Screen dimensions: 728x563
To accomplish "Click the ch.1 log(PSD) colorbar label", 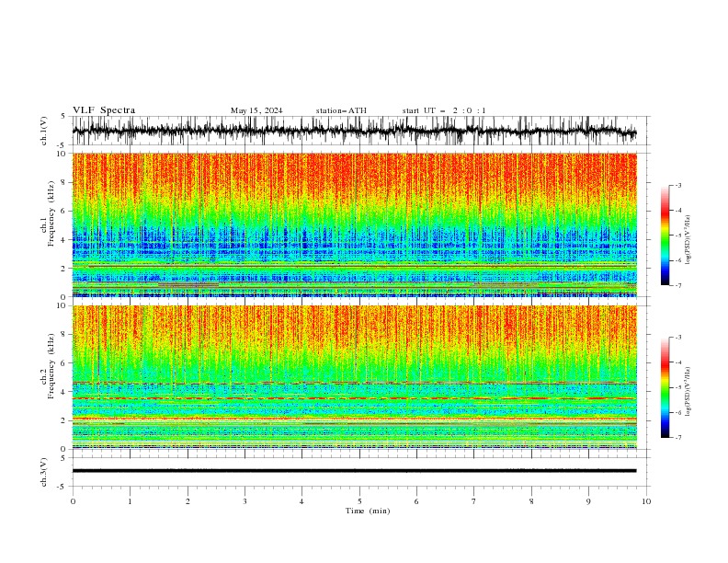I will point(688,240).
